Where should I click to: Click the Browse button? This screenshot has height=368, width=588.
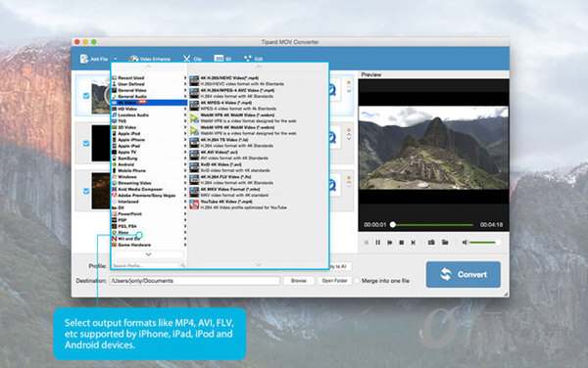[299, 280]
